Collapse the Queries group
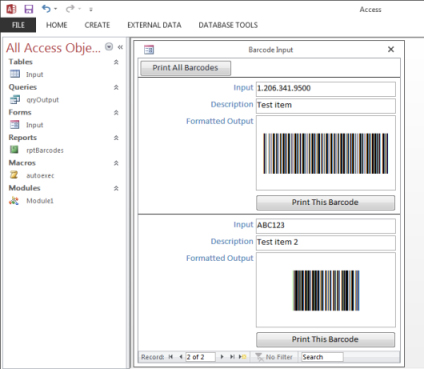Viewport: 424px width, 369px height. click(x=116, y=87)
